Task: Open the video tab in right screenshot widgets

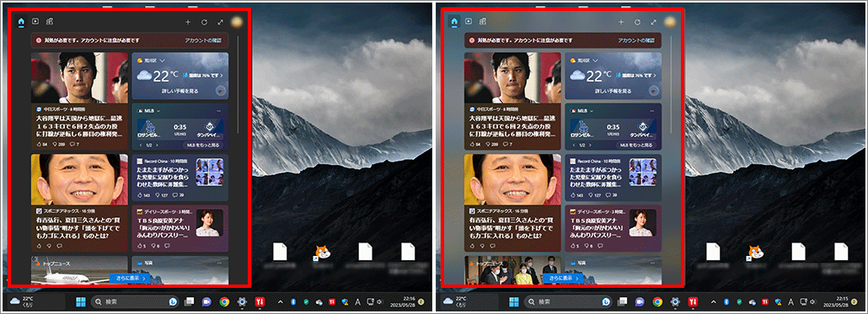Action: pos(469,22)
